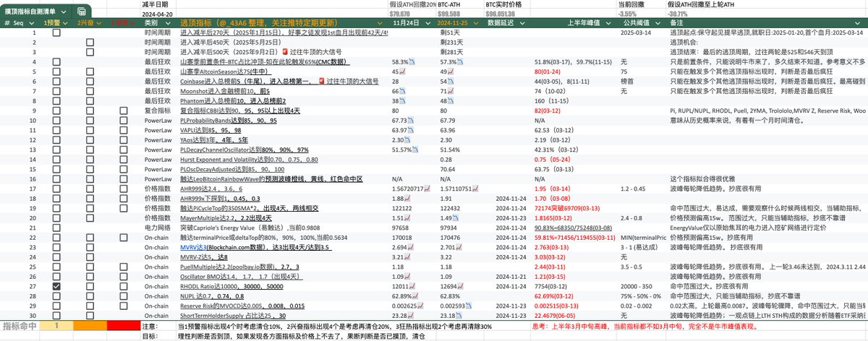Uncheck the ticked 1预警 box in row 27
This screenshot has height=341, width=868.
pyautogui.click(x=56, y=286)
